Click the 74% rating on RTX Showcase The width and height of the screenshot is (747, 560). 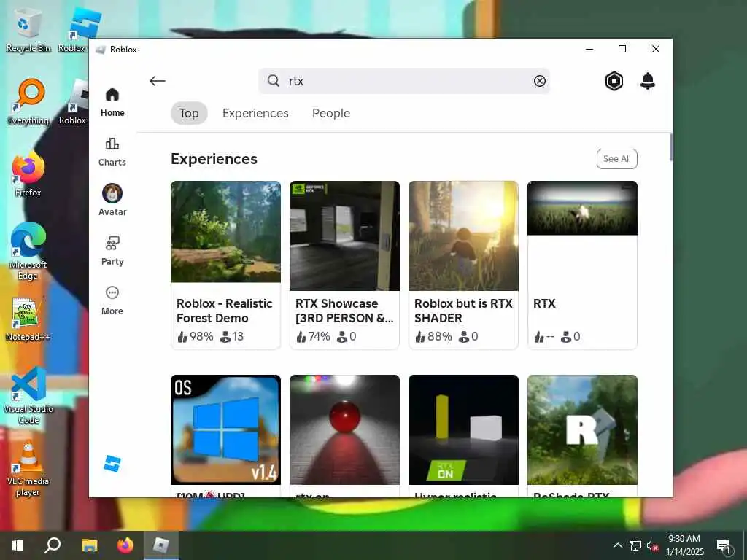pos(313,336)
